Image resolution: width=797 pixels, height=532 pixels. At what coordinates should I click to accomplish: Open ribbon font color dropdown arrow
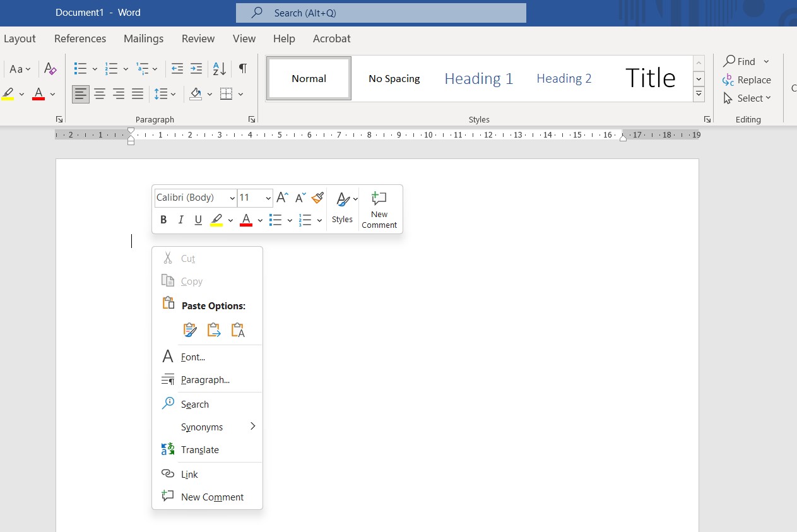[52, 94]
